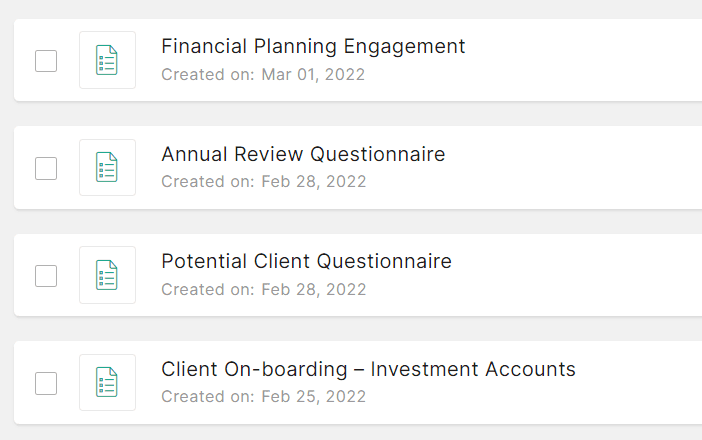This screenshot has height=440, width=702.
Task: Click the Potential Client Questionnaire form icon
Action: (107, 275)
